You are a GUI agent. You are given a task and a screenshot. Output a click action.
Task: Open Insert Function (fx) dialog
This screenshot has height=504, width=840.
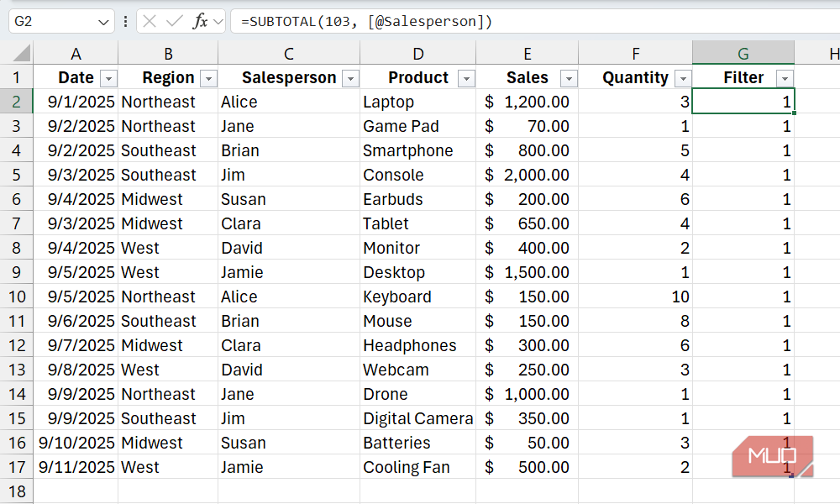click(200, 22)
